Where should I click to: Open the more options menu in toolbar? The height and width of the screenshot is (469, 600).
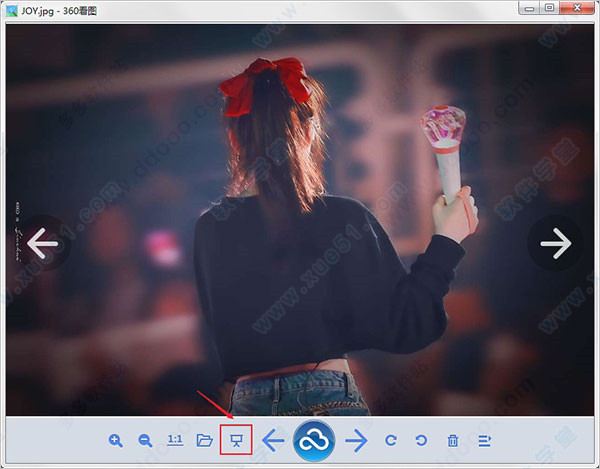pyautogui.click(x=484, y=440)
